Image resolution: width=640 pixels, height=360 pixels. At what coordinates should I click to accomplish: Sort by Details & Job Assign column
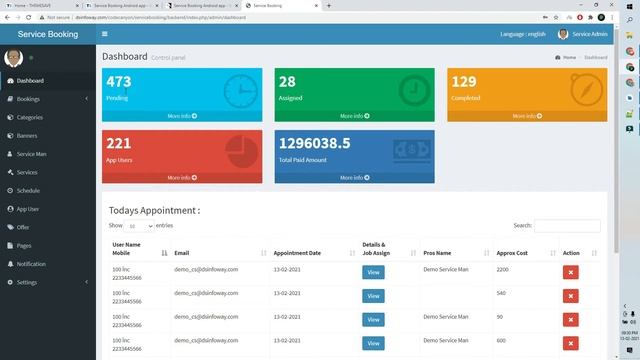(x=389, y=249)
